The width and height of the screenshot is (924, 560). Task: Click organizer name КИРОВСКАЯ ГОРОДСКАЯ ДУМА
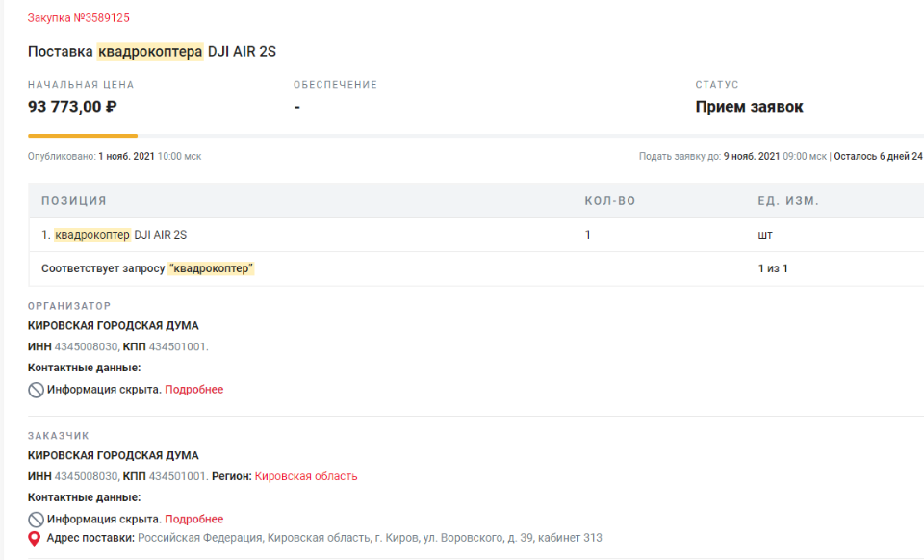(x=114, y=325)
